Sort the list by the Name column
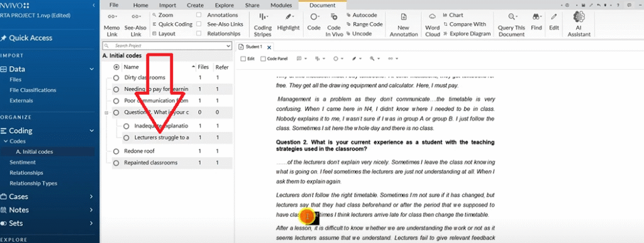Screen dimensions: 644x243 click(x=131, y=67)
